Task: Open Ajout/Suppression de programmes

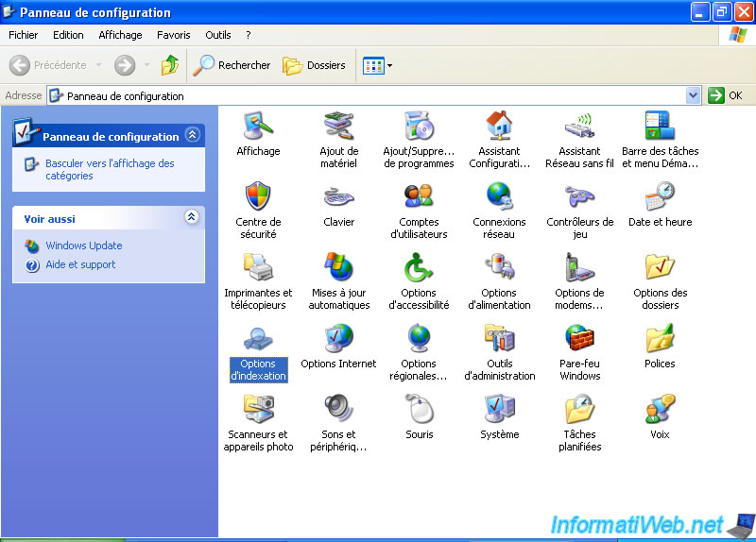Action: (419, 140)
